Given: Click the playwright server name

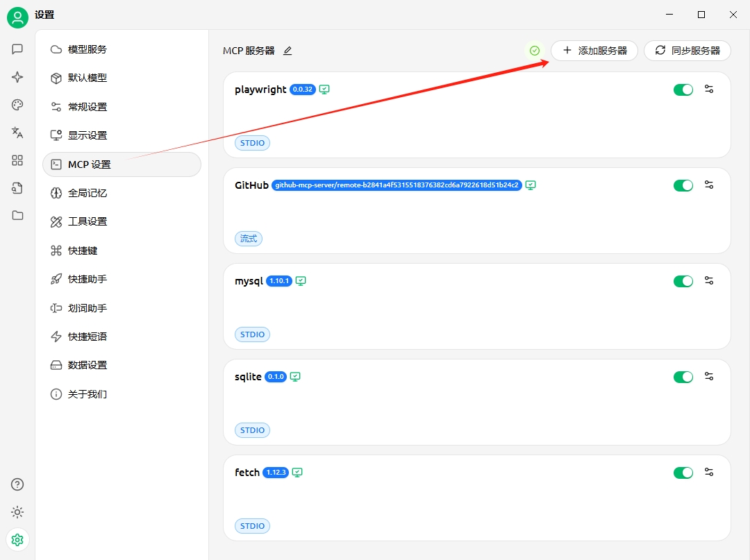Looking at the screenshot, I should pos(260,90).
